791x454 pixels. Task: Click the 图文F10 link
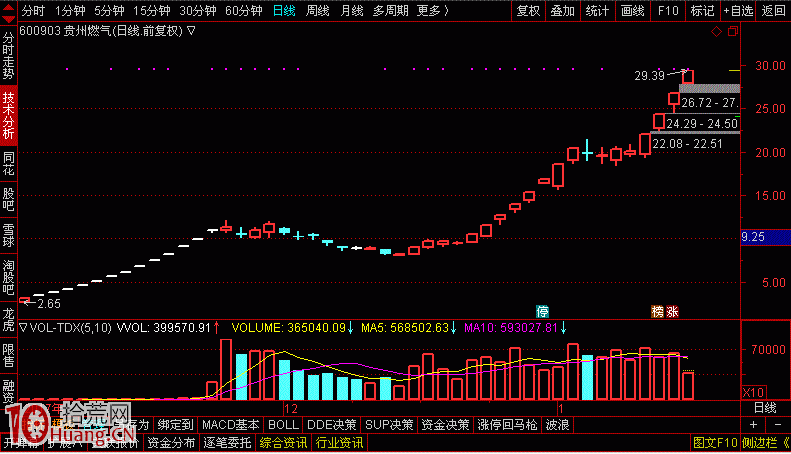point(715,443)
